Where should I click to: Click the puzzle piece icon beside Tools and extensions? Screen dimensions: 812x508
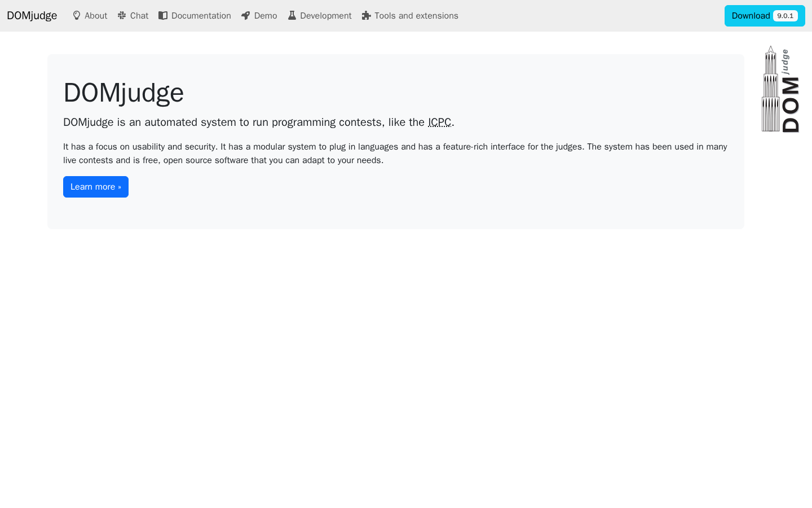coord(367,15)
